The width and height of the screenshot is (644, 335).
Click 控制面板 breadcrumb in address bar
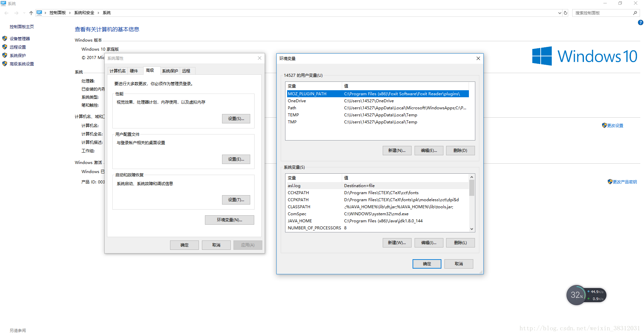[58, 13]
